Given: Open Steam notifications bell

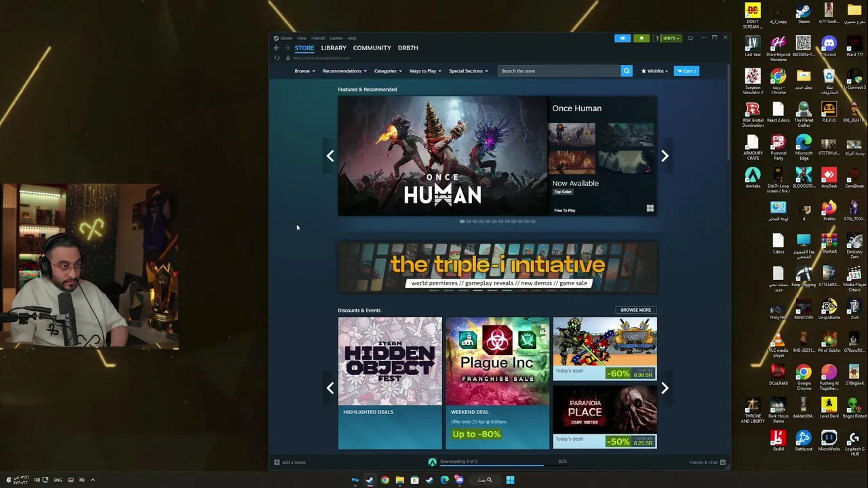Looking at the screenshot, I should tap(642, 38).
